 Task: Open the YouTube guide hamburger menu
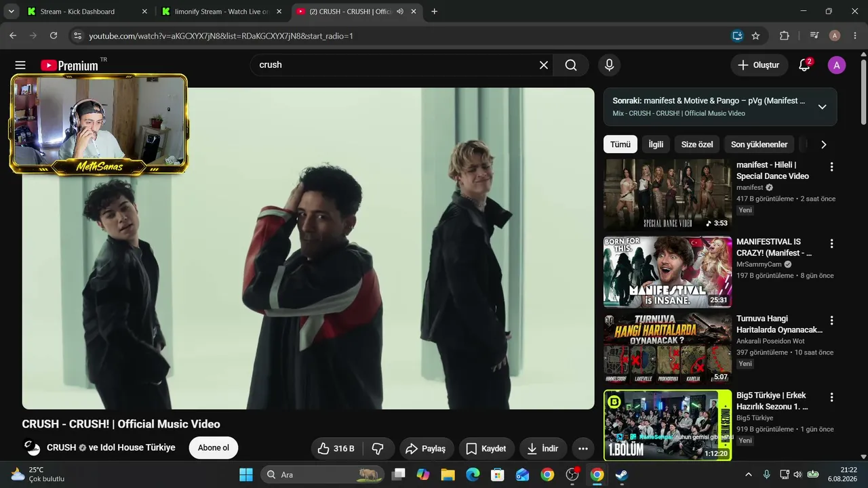point(20,65)
